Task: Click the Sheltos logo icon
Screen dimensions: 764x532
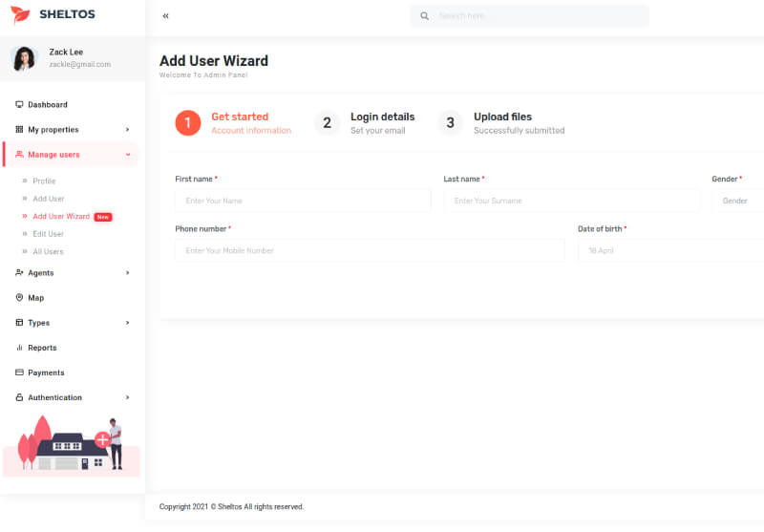Action: 20,14
